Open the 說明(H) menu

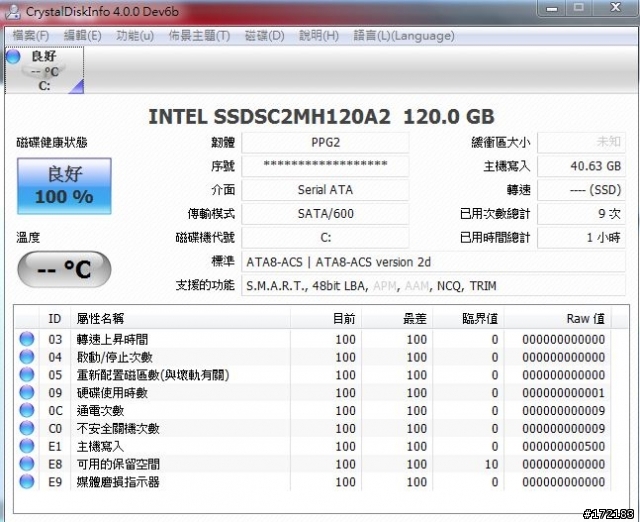click(319, 36)
